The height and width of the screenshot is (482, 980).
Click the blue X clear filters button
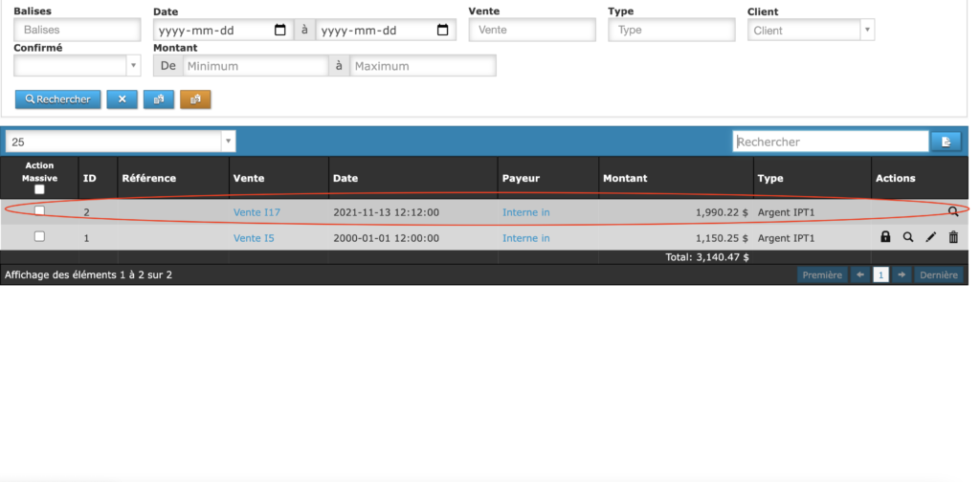point(122,99)
